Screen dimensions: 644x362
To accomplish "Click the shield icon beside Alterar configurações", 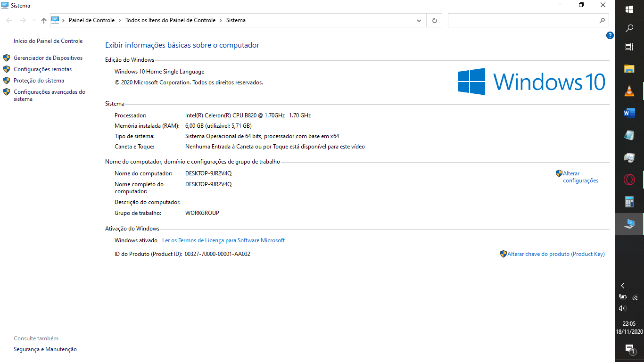I will [559, 173].
